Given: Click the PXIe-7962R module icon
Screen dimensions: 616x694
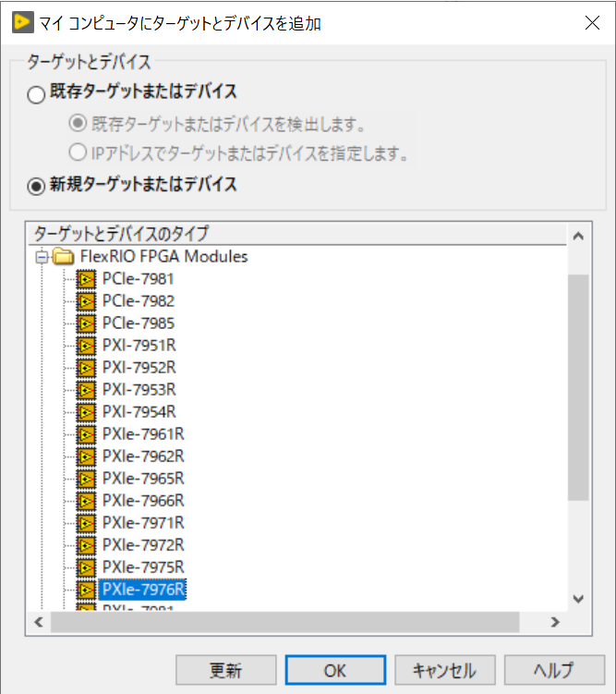Looking at the screenshot, I should 86,457.
